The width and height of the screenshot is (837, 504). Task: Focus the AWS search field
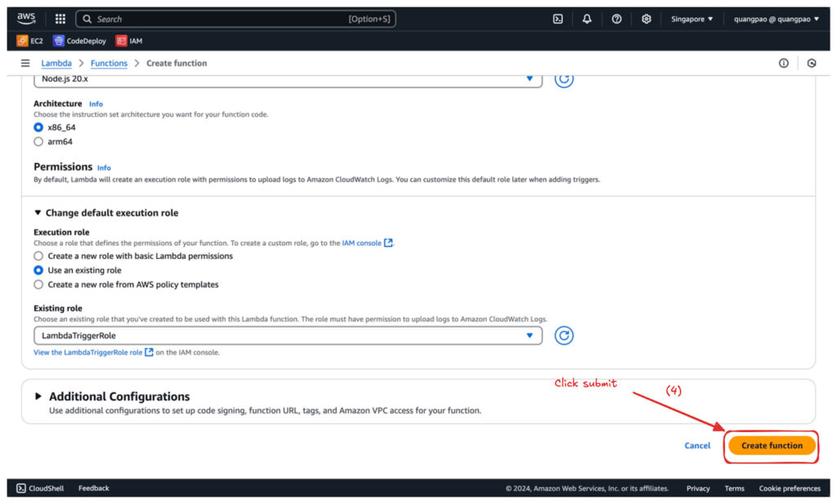[235, 19]
